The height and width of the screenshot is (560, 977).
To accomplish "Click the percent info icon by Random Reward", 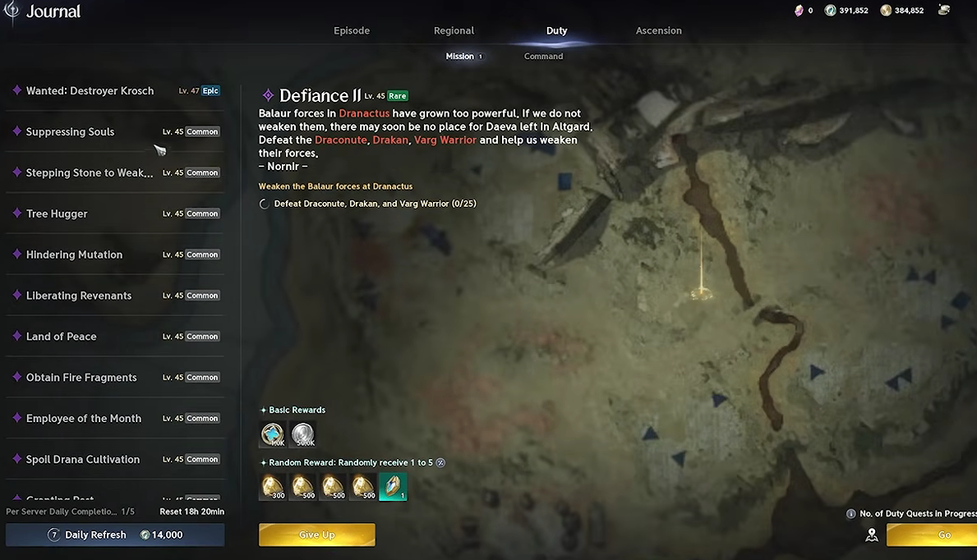I will 440,463.
